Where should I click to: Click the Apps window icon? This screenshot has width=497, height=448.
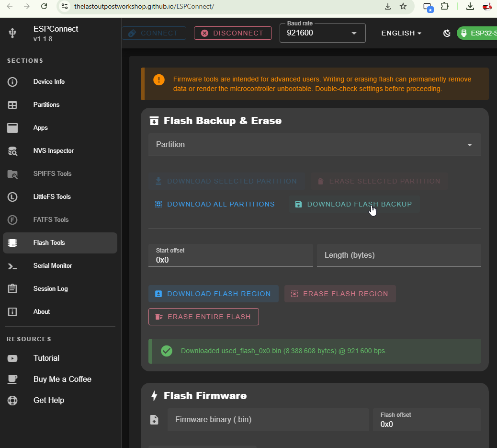[12, 128]
